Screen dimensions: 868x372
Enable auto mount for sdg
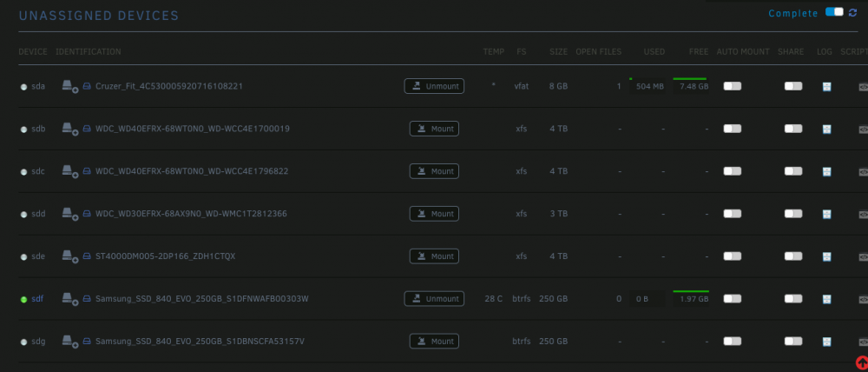(733, 342)
